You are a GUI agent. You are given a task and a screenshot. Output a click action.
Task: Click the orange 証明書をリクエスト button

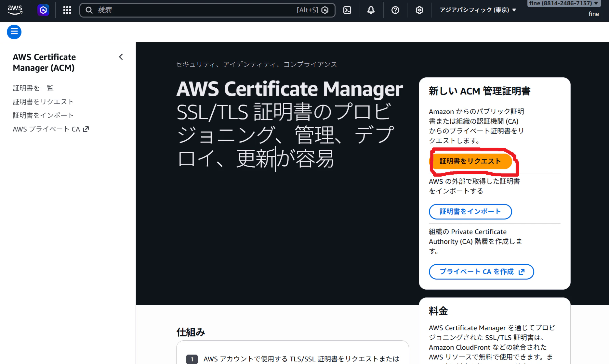(x=470, y=161)
